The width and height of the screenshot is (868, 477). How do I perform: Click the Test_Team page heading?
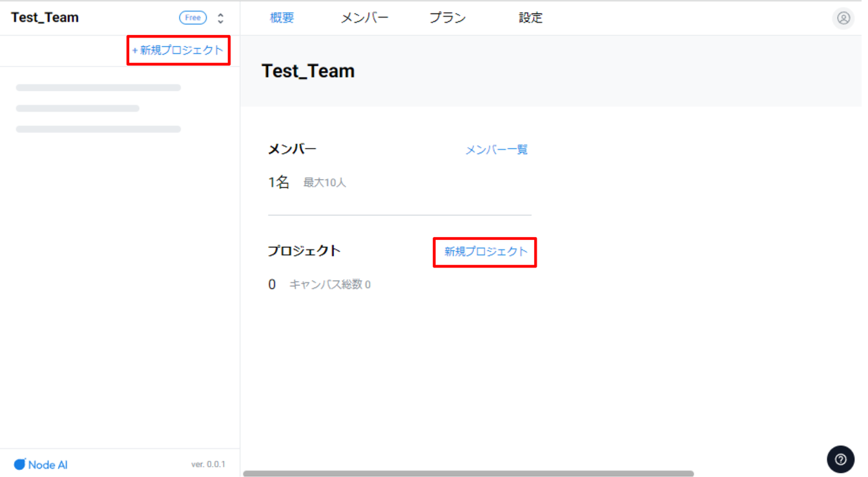coord(308,71)
